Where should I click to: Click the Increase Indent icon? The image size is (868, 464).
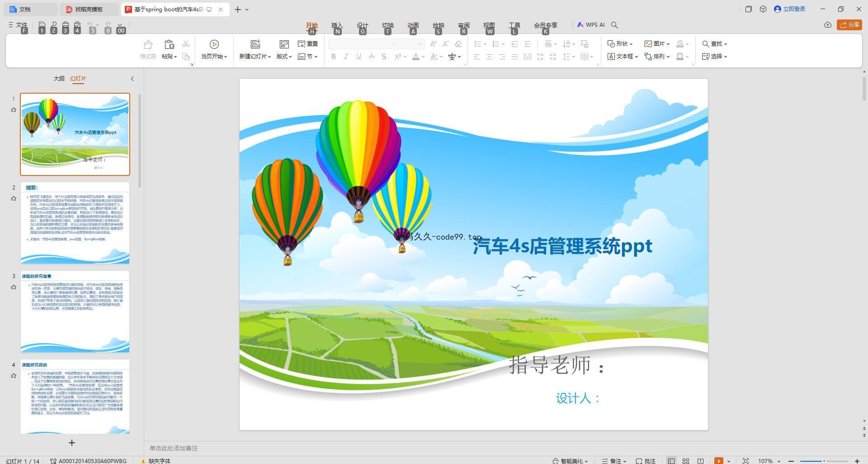[x=527, y=44]
